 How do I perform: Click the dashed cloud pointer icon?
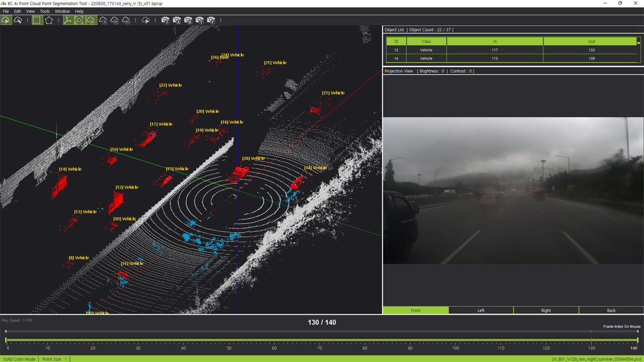point(145,20)
